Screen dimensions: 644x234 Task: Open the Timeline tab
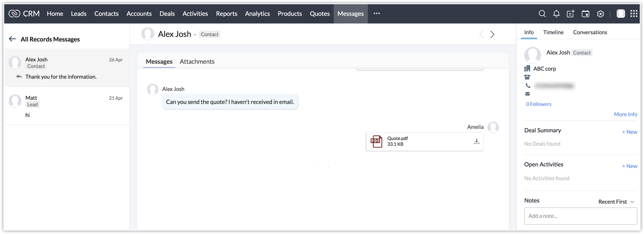[553, 33]
